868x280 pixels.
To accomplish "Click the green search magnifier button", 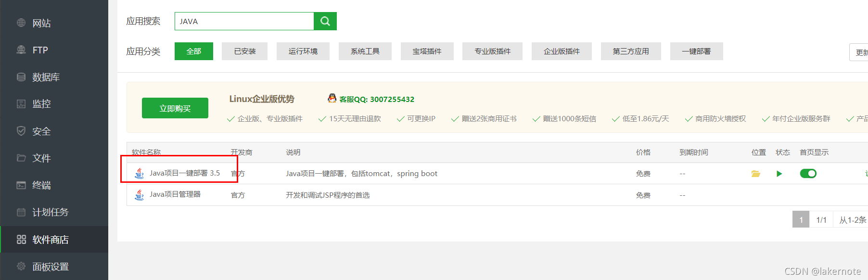I will [x=325, y=21].
